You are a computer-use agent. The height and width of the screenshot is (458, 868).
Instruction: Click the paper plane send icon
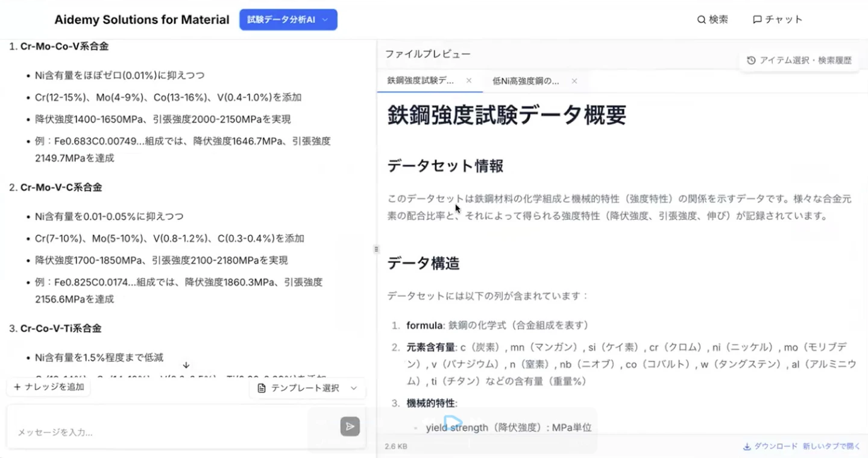[350, 426]
